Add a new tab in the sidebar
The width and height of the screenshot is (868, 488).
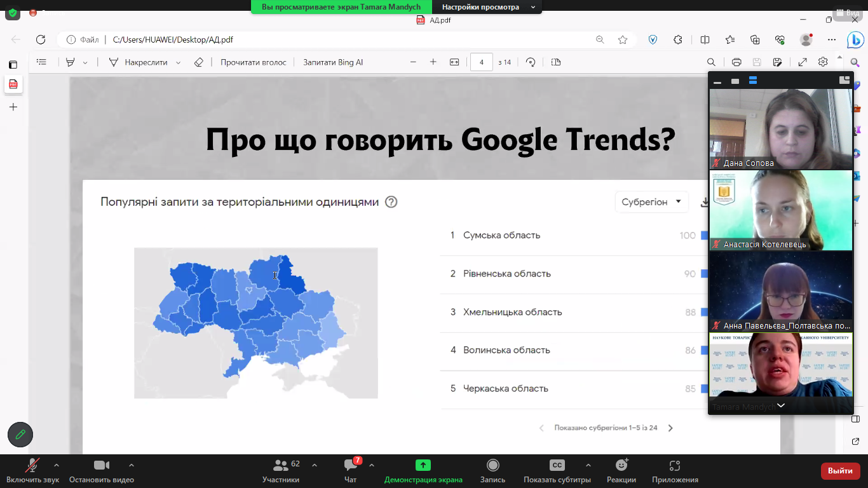click(13, 107)
